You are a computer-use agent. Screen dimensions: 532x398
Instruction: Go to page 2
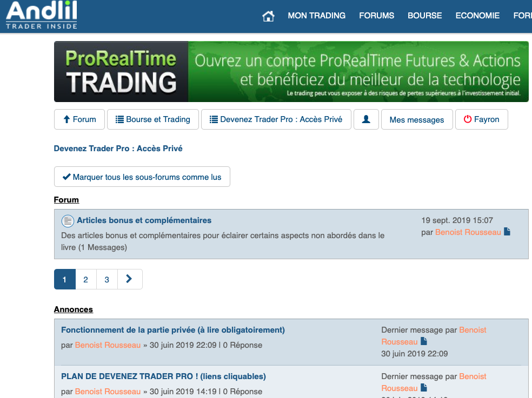click(x=86, y=279)
